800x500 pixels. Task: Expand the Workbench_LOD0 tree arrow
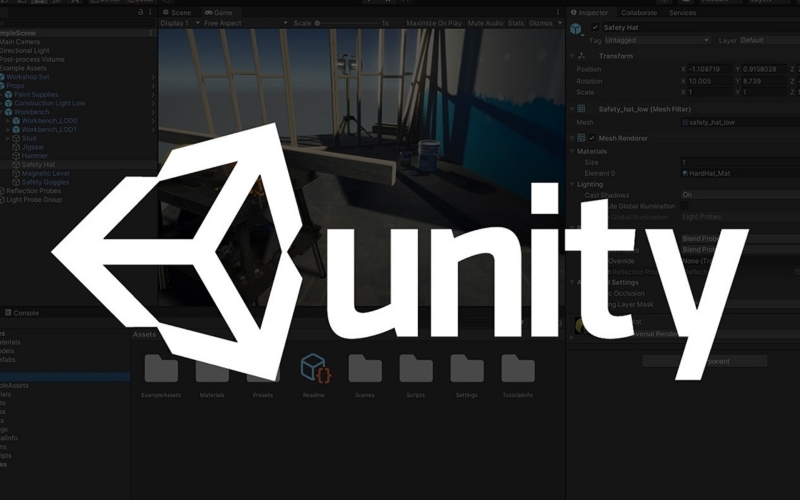[8, 121]
